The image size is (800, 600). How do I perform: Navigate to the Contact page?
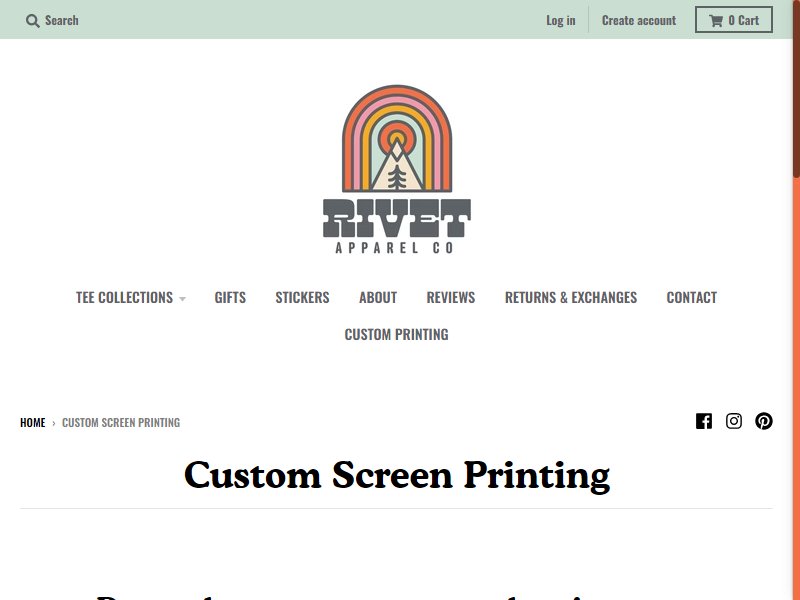pos(692,297)
